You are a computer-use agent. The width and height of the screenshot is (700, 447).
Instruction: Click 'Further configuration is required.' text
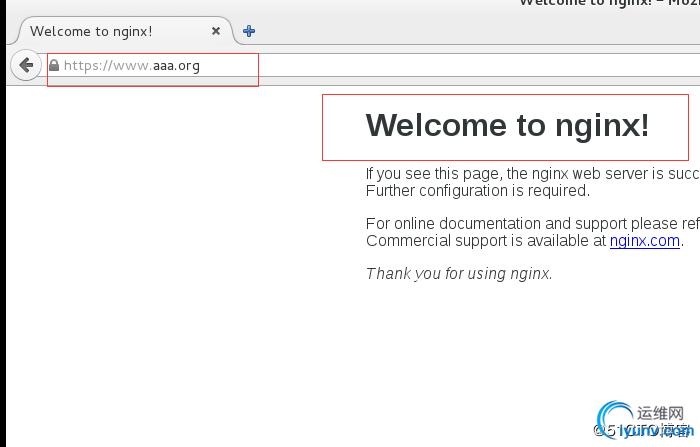[x=478, y=191]
